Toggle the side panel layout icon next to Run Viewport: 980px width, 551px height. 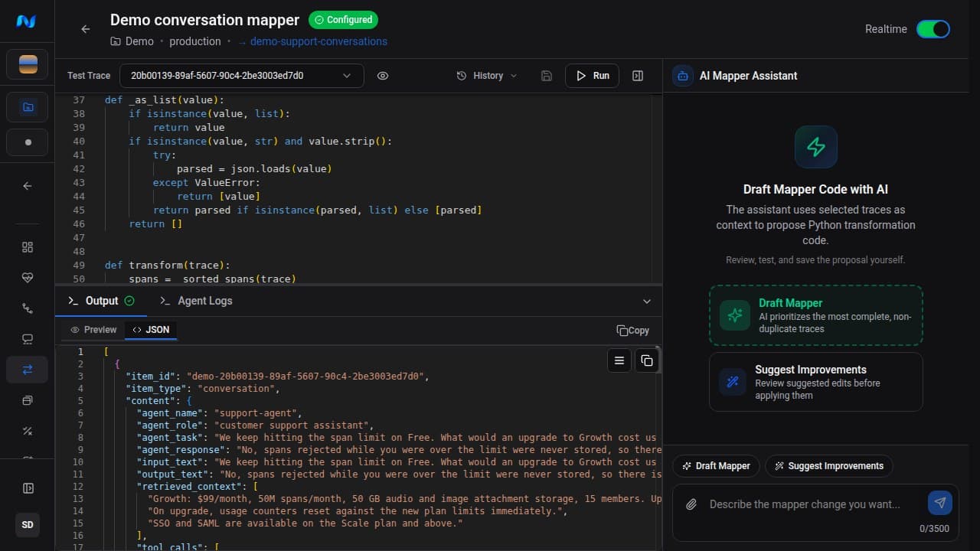(638, 76)
